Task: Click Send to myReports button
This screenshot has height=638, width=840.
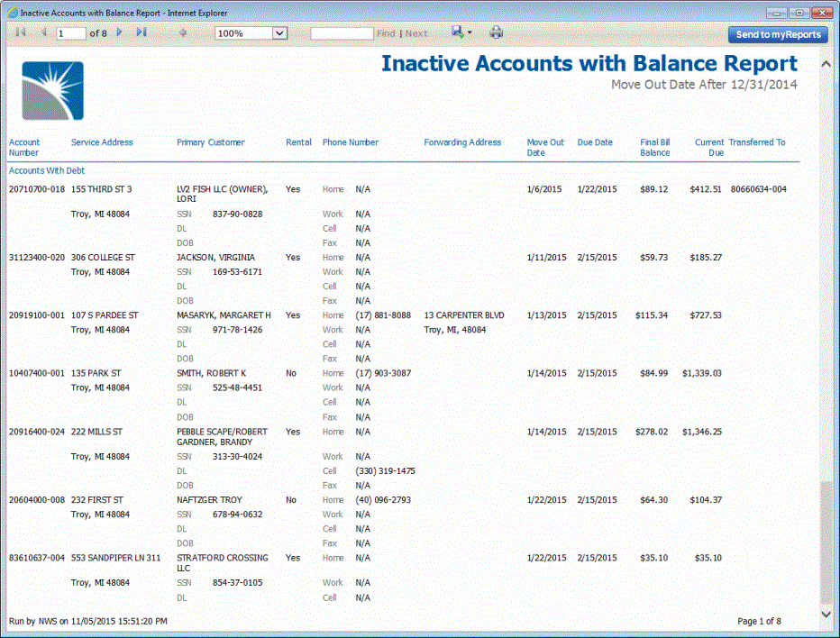Action: [778, 35]
